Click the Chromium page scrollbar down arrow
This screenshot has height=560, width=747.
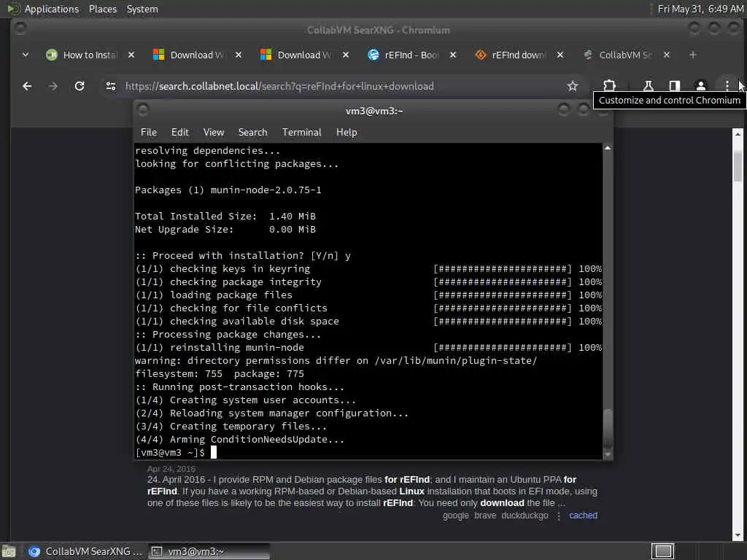738,535
